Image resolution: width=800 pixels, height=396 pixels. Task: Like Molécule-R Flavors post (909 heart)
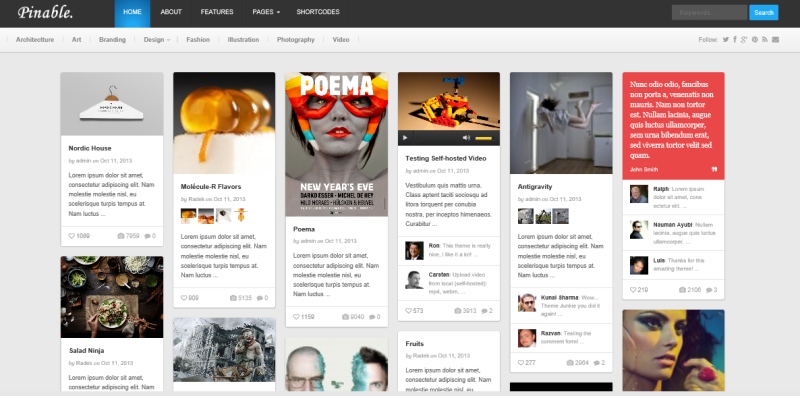pyautogui.click(x=184, y=298)
